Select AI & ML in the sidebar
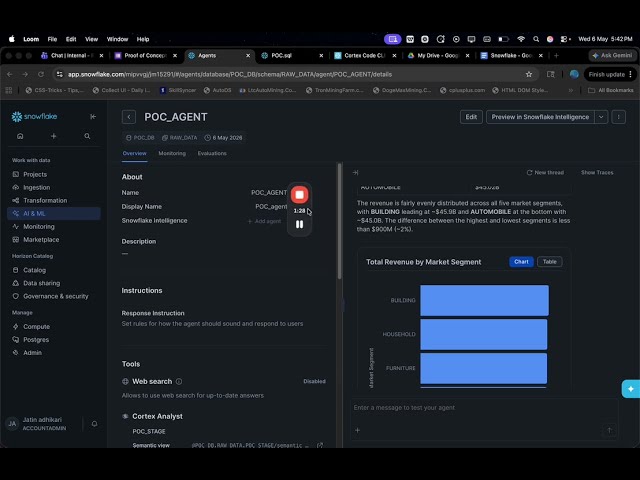The image size is (640, 480). click(54, 213)
